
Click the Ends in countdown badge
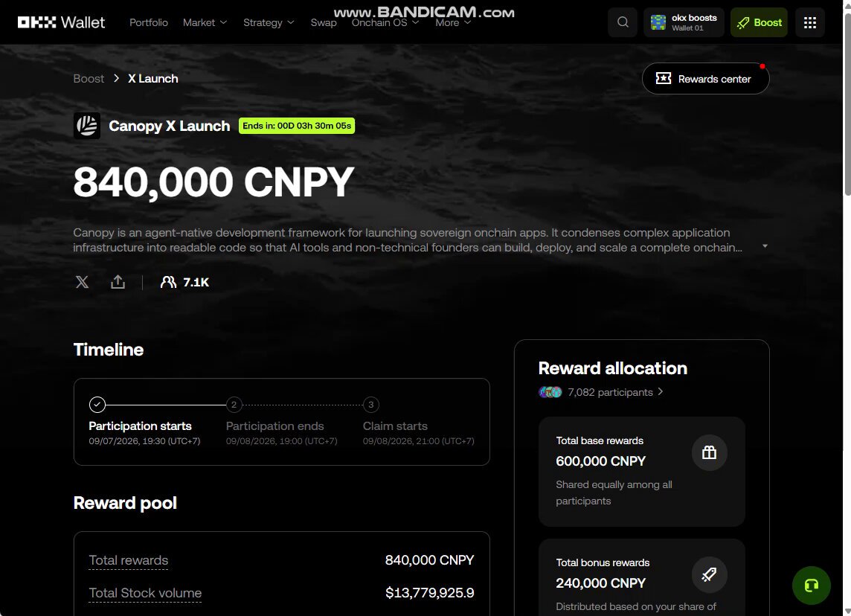[297, 126]
